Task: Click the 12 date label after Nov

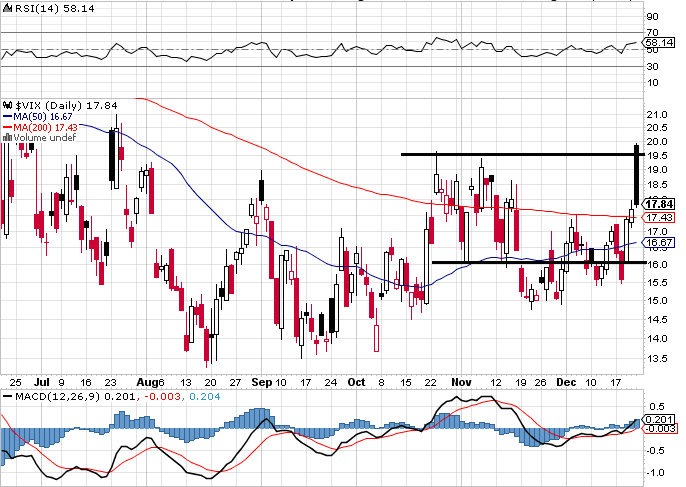Action: (x=496, y=382)
